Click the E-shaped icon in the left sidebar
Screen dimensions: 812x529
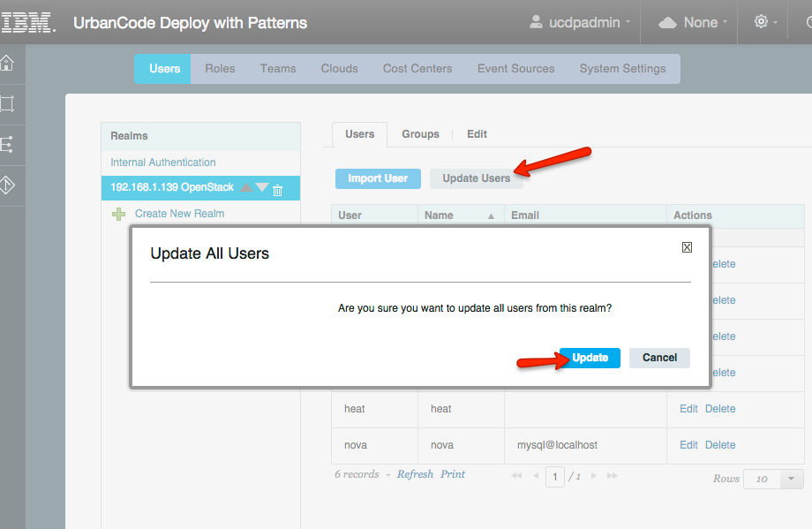click(x=7, y=145)
